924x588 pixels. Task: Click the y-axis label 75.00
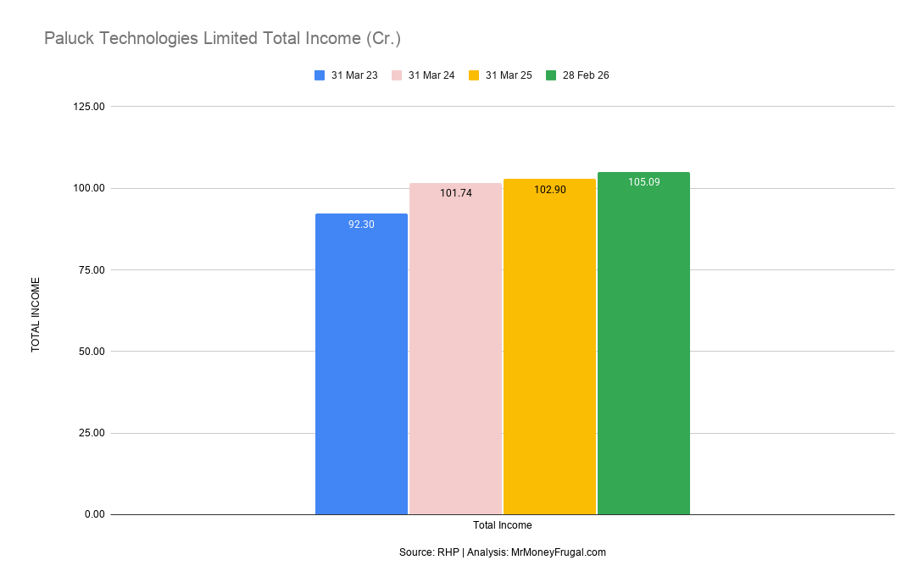[92, 269]
